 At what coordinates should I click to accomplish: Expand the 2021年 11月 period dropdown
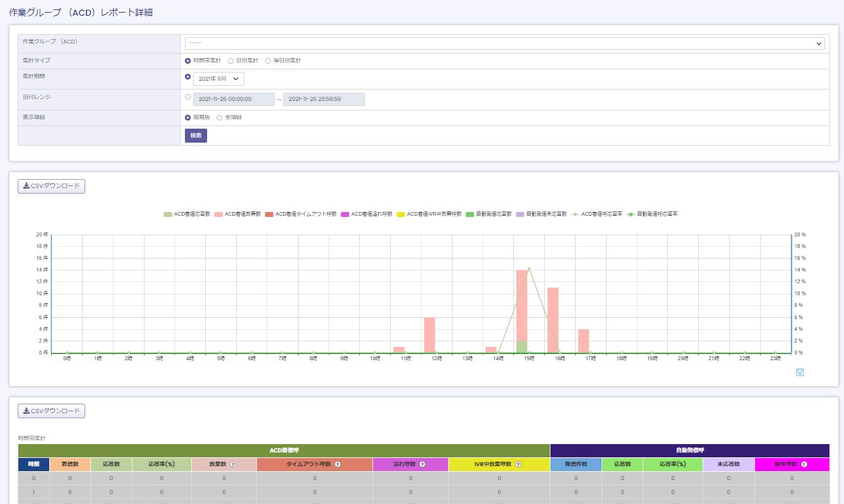pos(218,79)
